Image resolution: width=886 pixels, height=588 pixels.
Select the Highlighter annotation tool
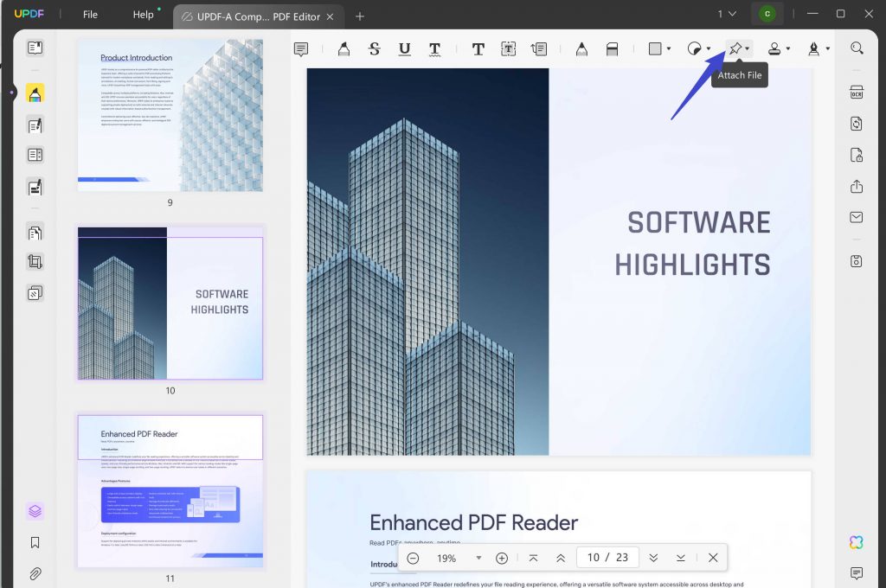pos(343,48)
